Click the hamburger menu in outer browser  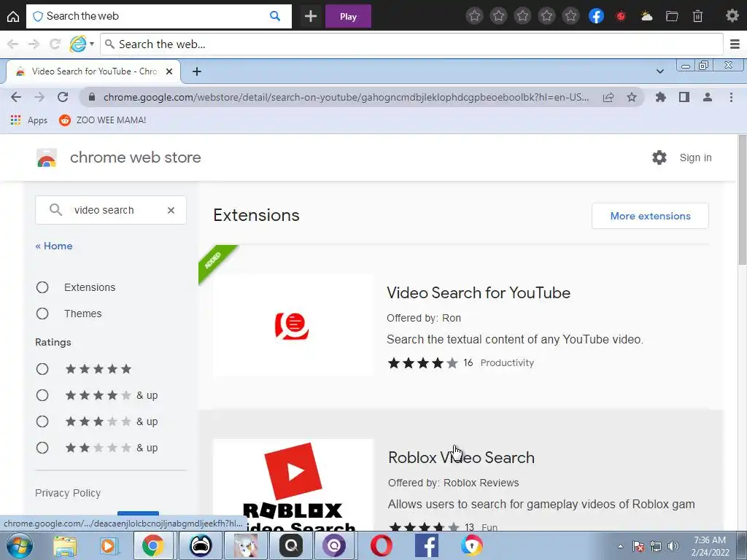click(735, 44)
